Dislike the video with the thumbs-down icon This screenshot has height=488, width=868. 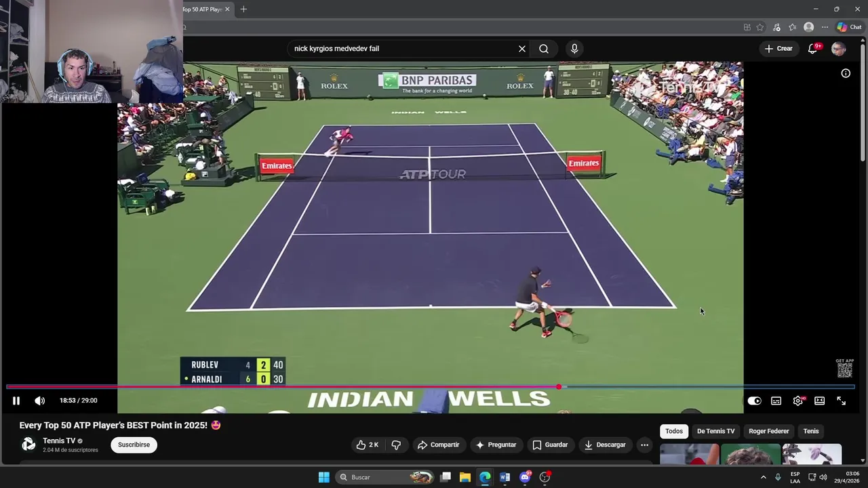[x=396, y=445]
